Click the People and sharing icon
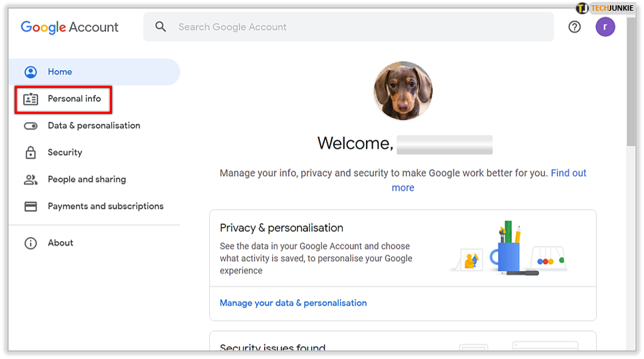Image resolution: width=644 pixels, height=359 pixels. click(31, 179)
